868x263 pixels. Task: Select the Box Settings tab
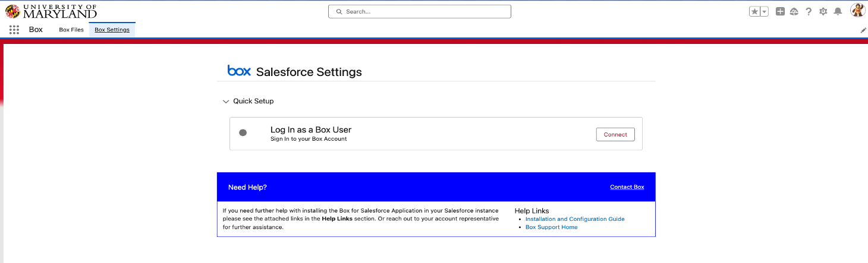point(112,30)
